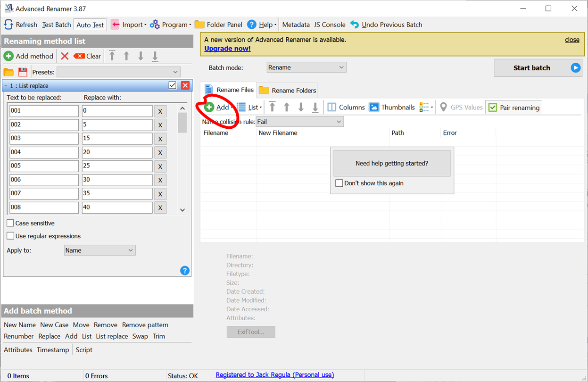
Task: Move method up one position
Action: pyautogui.click(x=126, y=56)
